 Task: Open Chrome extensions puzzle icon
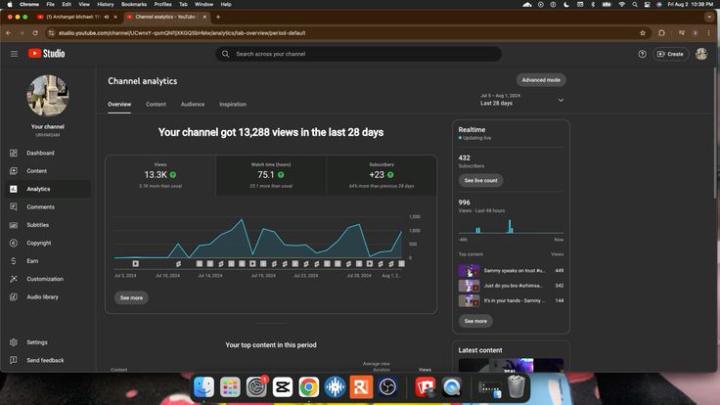coord(662,33)
